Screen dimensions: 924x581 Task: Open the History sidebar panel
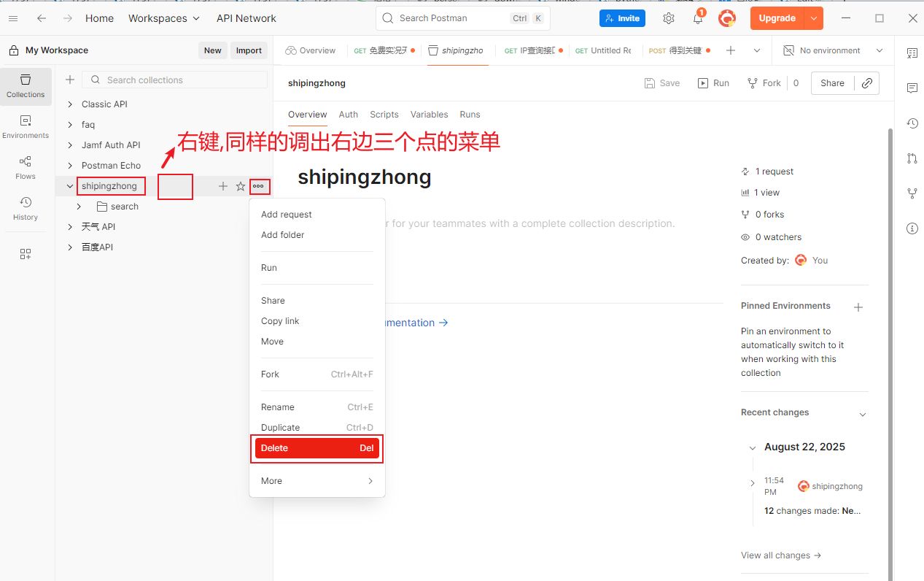click(x=26, y=207)
